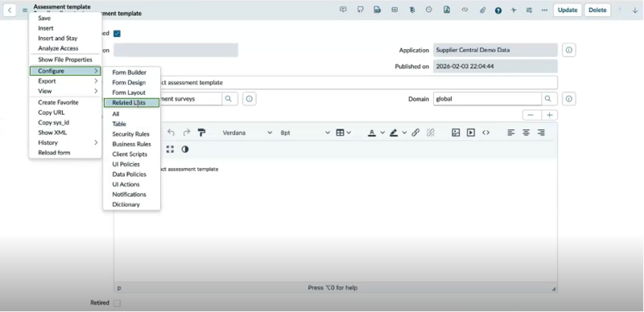Expand the Configure submenu arrow
The image size is (644, 312).
(96, 71)
